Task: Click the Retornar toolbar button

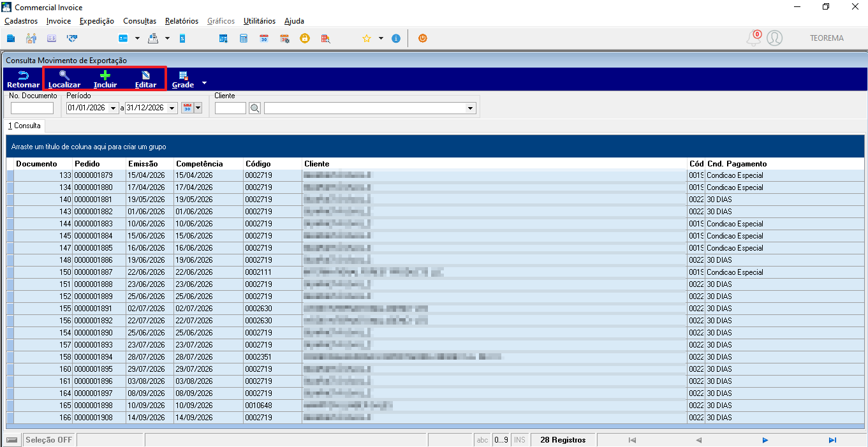Action: [x=23, y=79]
